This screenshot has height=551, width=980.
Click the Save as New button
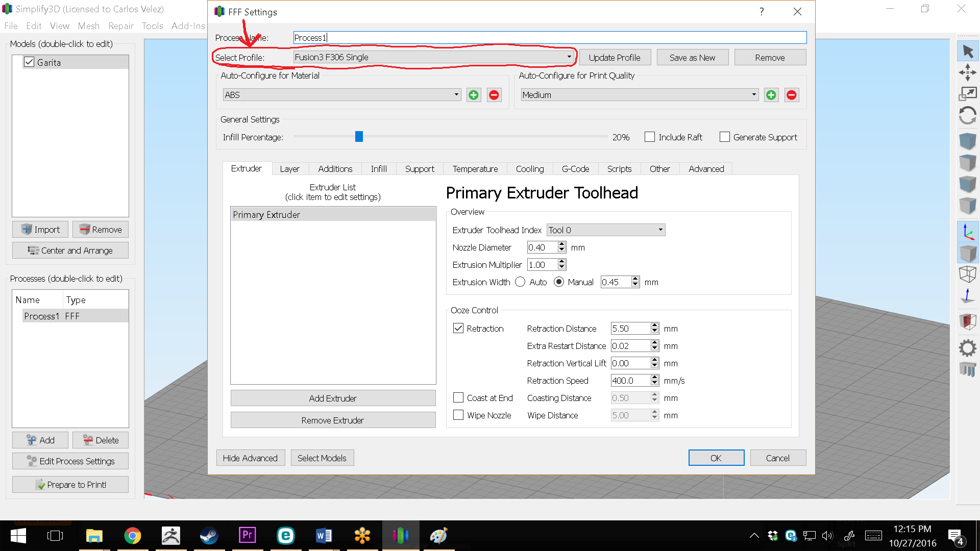coord(692,58)
